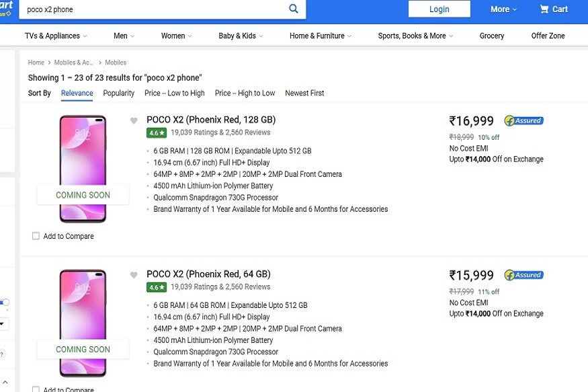Image resolution: width=588 pixels, height=392 pixels.
Task: Click 11% off discount label
Action: (489, 292)
